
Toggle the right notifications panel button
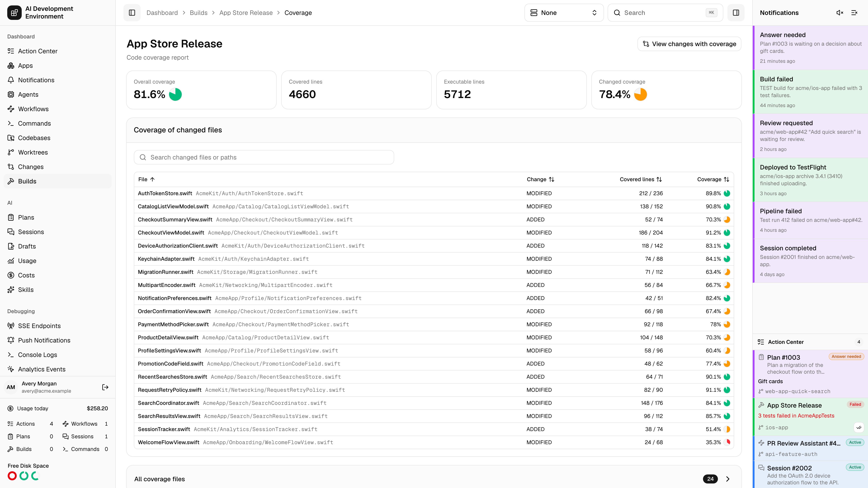pyautogui.click(x=736, y=13)
